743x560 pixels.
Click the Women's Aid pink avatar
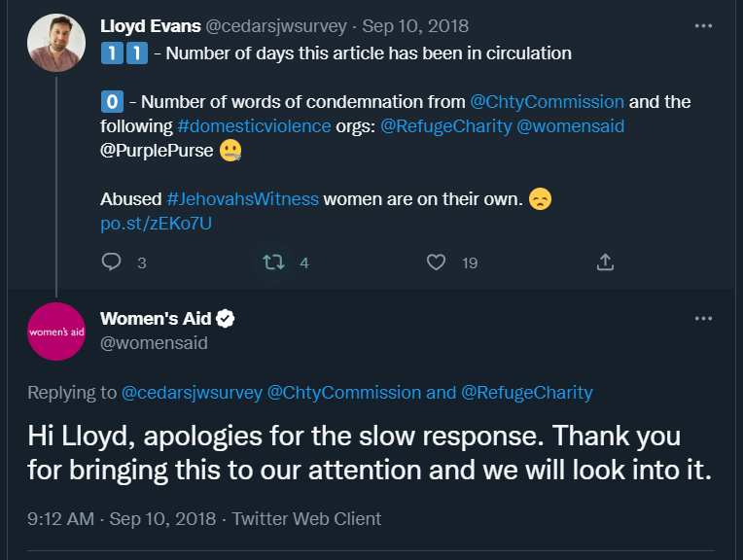(x=56, y=332)
